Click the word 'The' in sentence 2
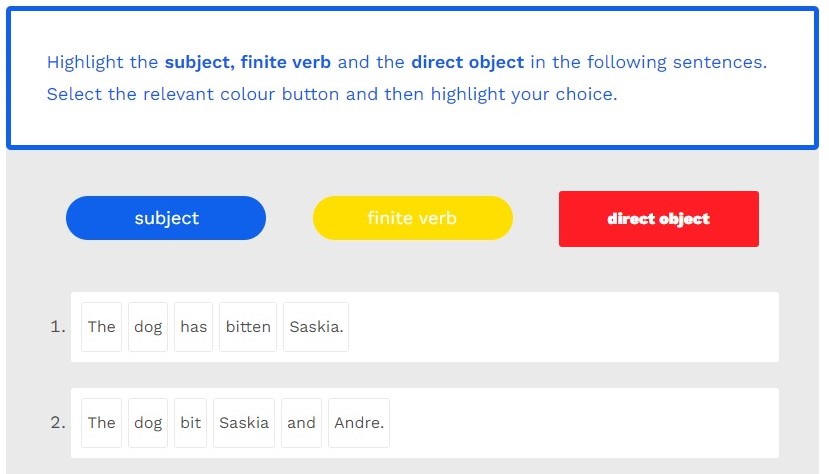The height and width of the screenshot is (474, 829). tap(102, 423)
